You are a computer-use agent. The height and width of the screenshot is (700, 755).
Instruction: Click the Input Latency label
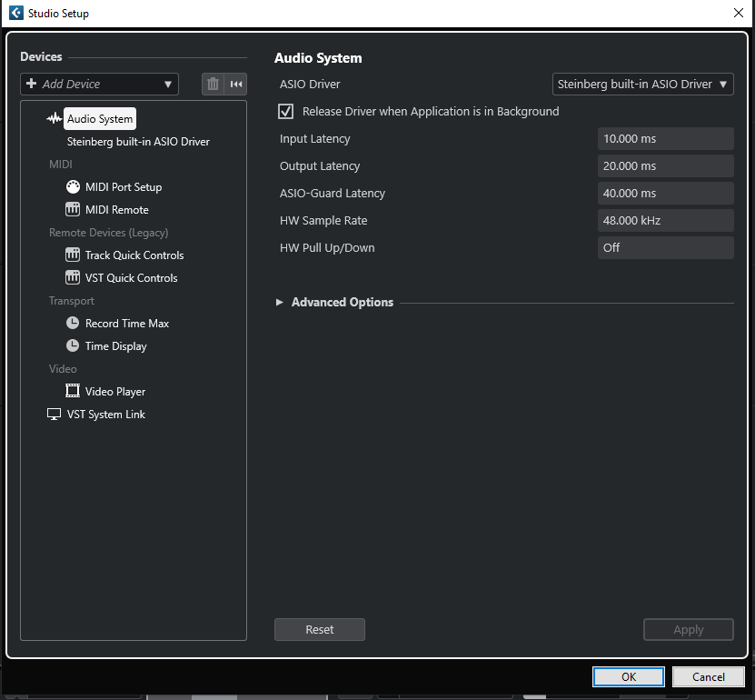[x=315, y=139]
